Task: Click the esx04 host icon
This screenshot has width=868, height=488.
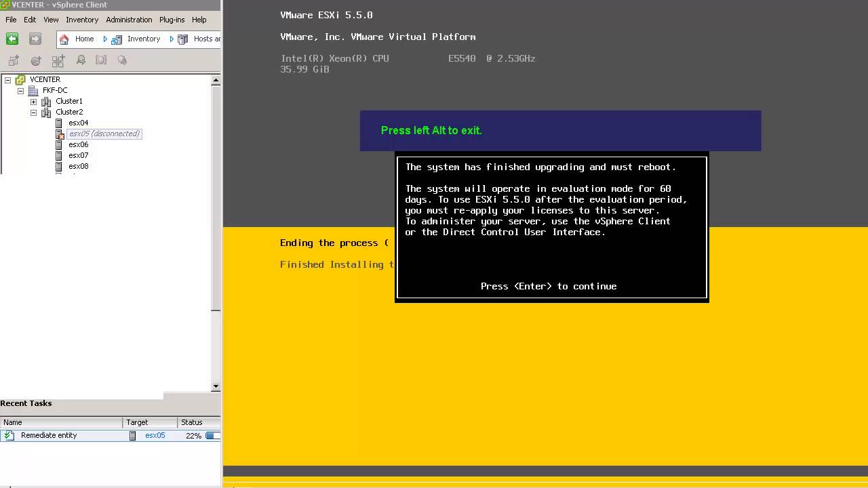Action: pyautogui.click(x=59, y=123)
